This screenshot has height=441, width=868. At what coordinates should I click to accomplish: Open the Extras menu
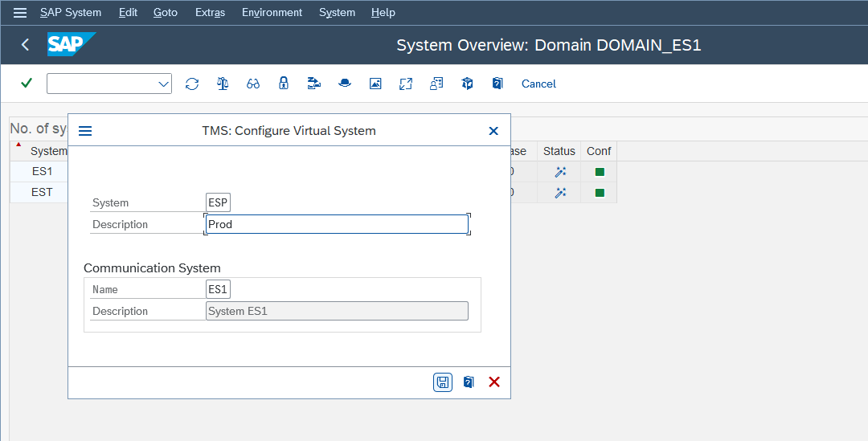click(210, 12)
